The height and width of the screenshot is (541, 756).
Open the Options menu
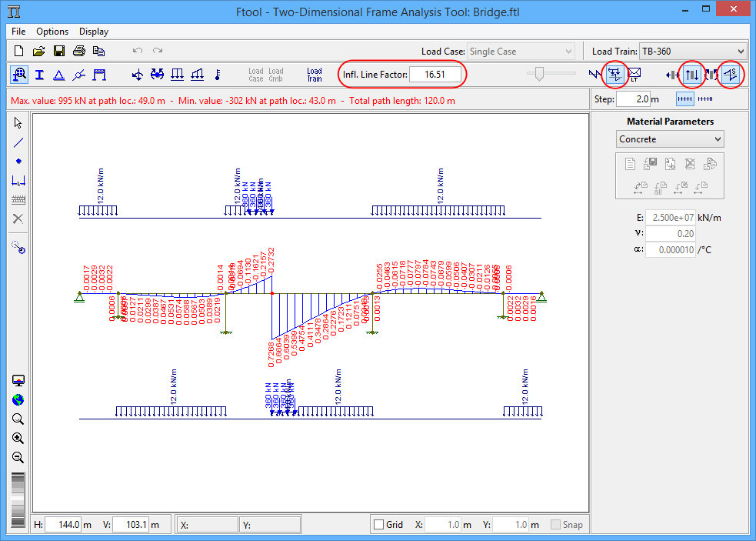point(52,32)
